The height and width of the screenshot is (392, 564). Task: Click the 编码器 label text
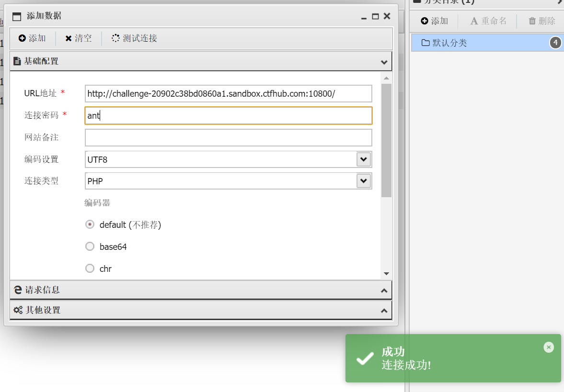97,203
